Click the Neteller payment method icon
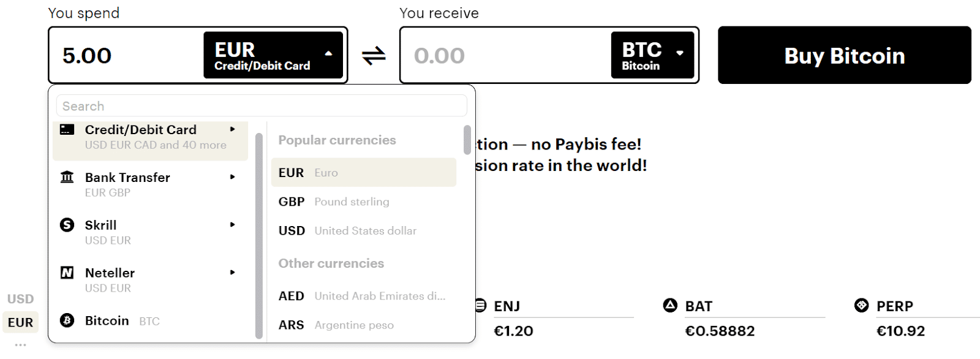The width and height of the screenshot is (980, 359). [x=67, y=273]
